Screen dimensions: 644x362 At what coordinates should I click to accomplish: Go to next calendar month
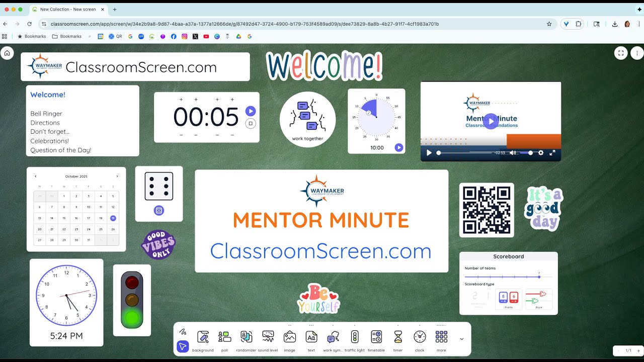point(117,176)
